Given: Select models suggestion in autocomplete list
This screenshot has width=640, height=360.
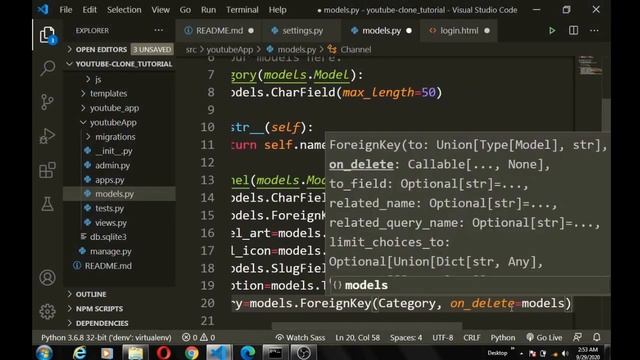Looking at the screenshot, I should (468, 285).
